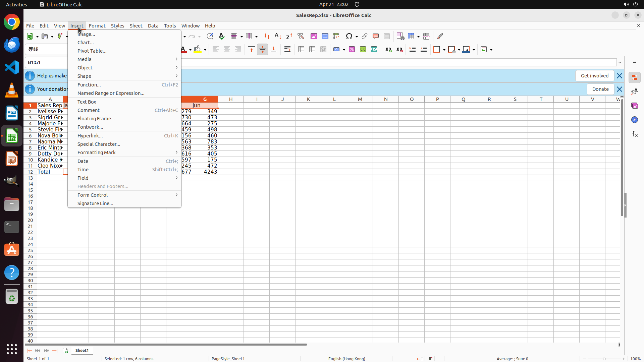This screenshot has height=362, width=644.
Task: Expand the formula bar chevron
Action: pyautogui.click(x=620, y=62)
